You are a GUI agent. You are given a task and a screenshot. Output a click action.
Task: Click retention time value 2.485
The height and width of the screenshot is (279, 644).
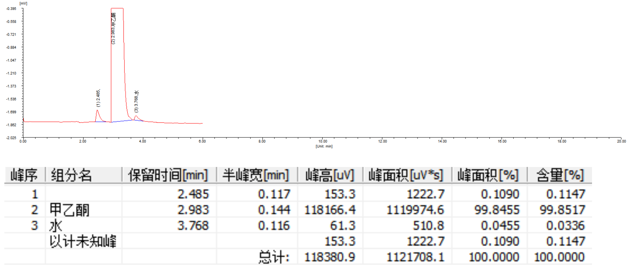click(x=193, y=194)
